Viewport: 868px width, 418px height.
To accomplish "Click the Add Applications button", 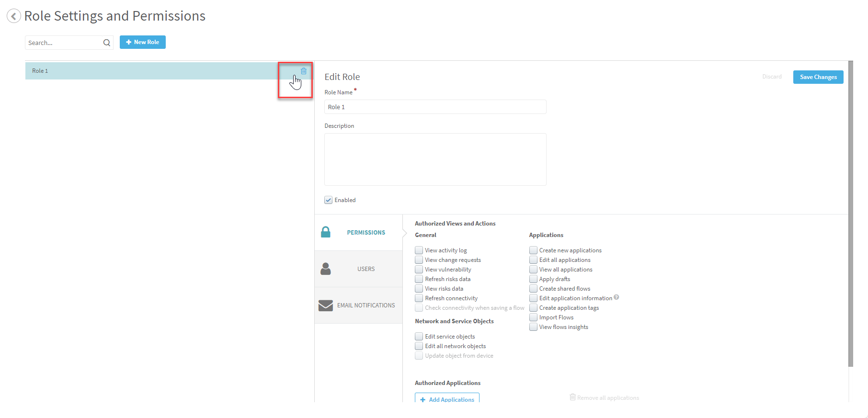I will 447,399.
